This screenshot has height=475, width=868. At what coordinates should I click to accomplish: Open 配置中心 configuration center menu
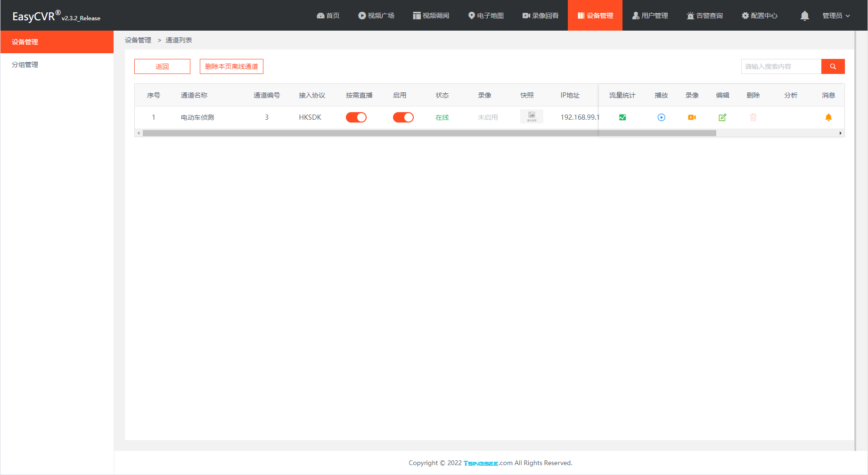coord(759,16)
